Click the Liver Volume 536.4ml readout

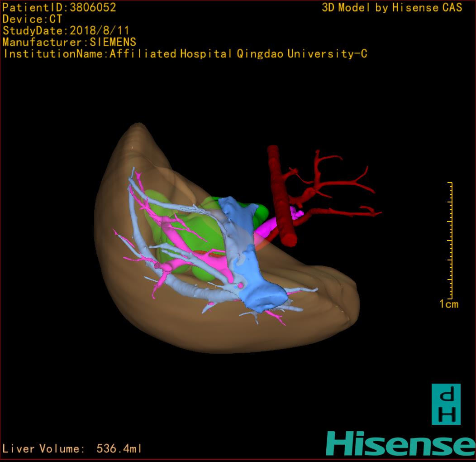coord(71,448)
